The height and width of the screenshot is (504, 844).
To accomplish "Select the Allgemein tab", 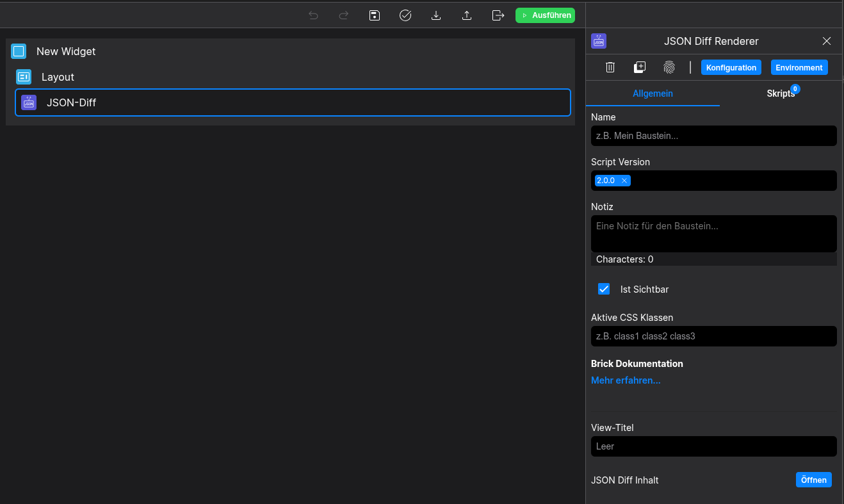I will (653, 93).
